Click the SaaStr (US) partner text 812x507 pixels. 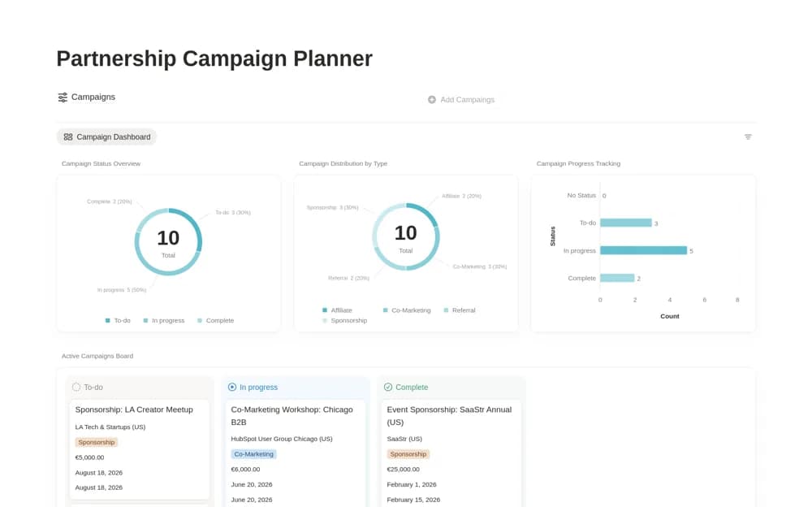point(404,439)
